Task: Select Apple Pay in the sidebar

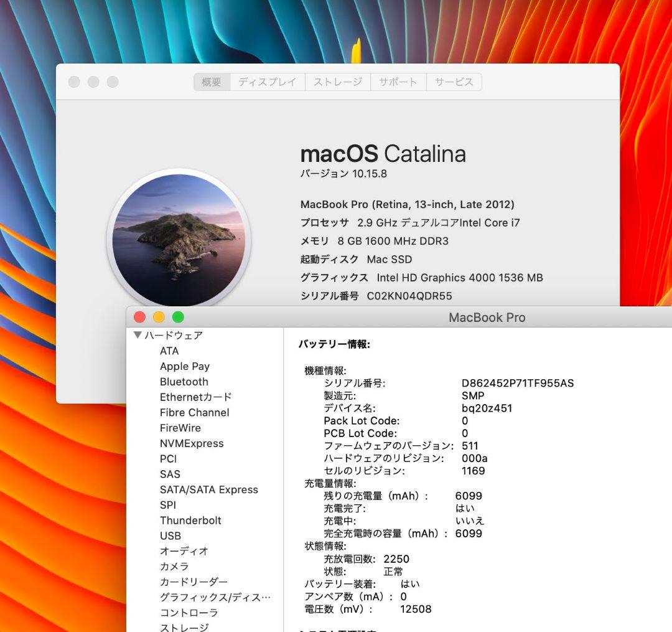Action: (x=185, y=366)
